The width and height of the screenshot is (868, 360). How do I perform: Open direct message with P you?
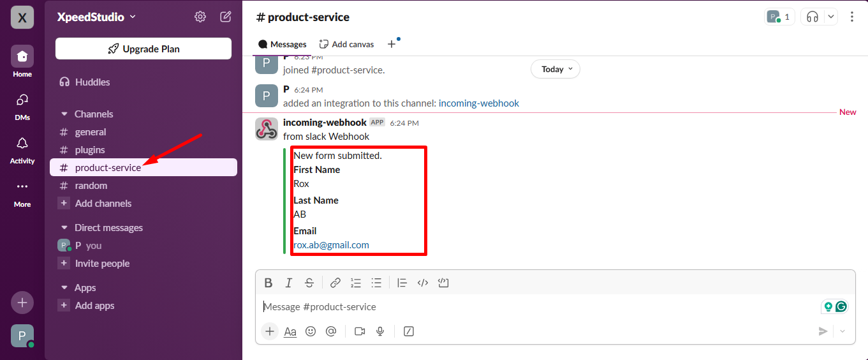coord(143,246)
